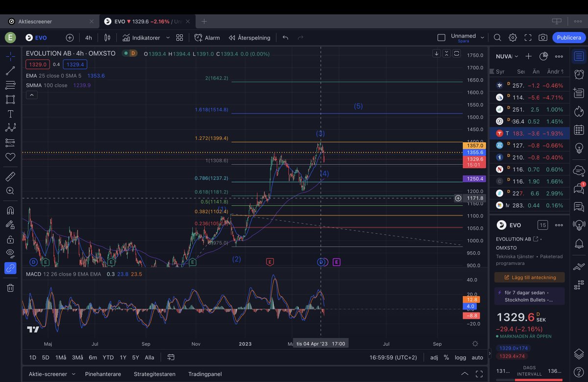Image resolution: width=588 pixels, height=382 pixels.
Task: Click the Spara save link
Action: point(464,41)
